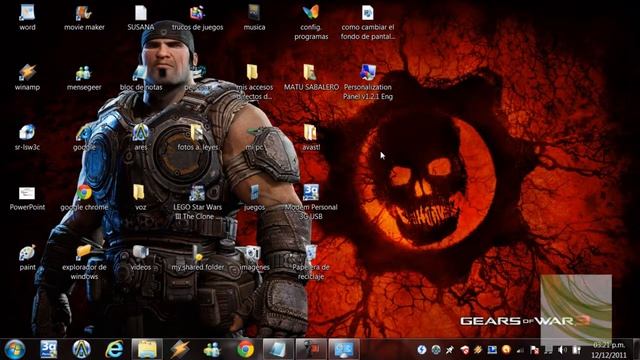Open explorador de windows shortcut
The height and width of the screenshot is (360, 640).
84,262
